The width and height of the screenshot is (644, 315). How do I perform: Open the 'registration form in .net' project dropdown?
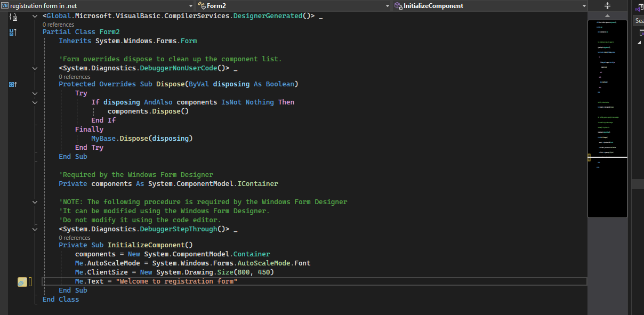98,5
